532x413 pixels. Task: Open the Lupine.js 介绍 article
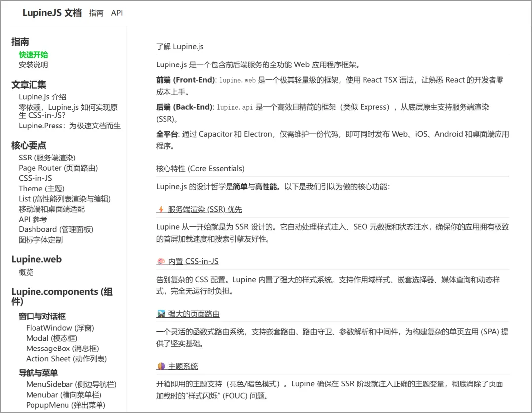[42, 97]
